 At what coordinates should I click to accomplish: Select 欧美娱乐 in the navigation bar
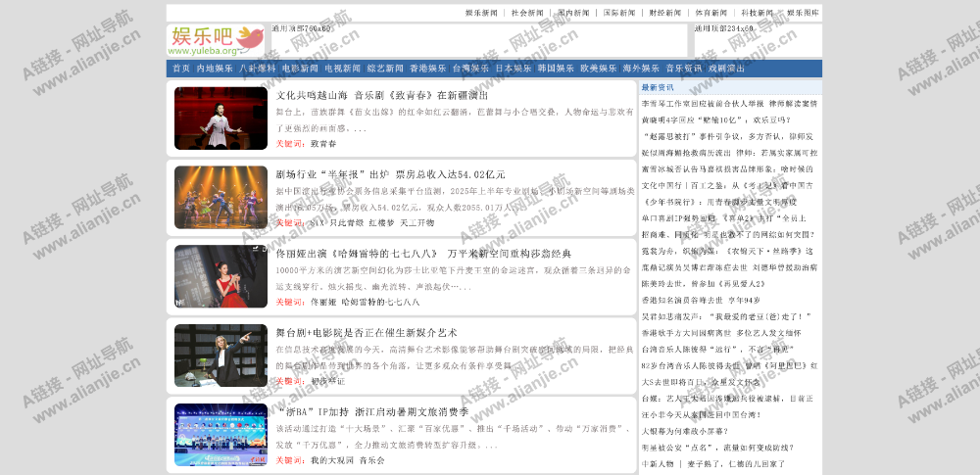coord(599,69)
